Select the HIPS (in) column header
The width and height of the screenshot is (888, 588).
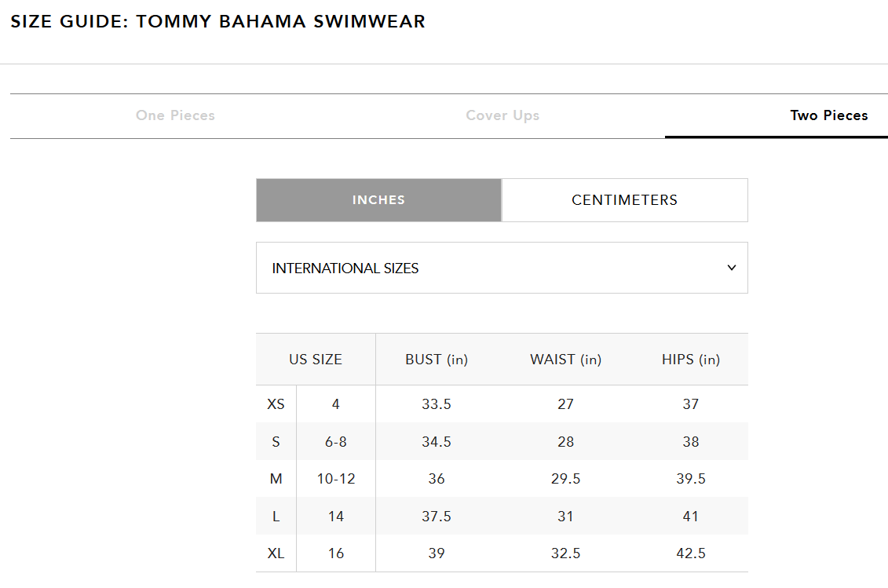tap(691, 360)
